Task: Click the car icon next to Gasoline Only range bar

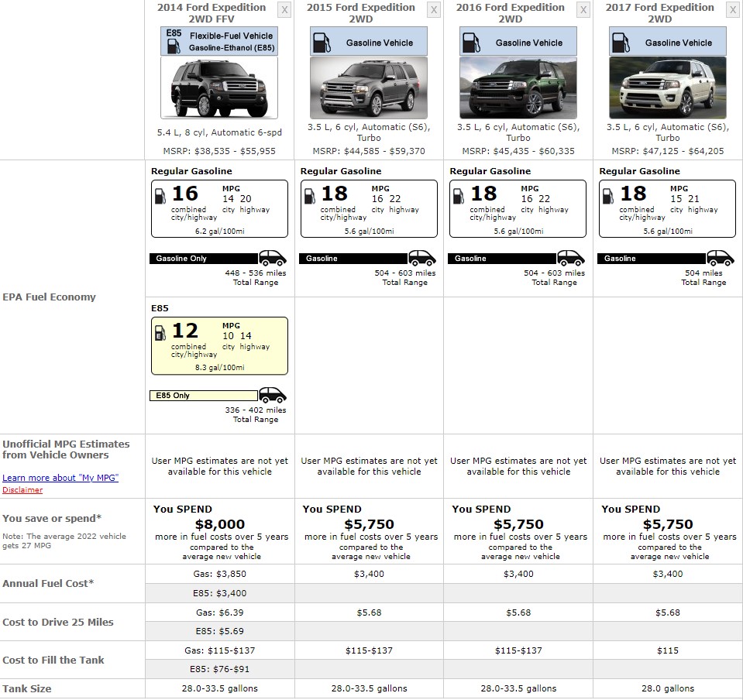Action: (273, 258)
